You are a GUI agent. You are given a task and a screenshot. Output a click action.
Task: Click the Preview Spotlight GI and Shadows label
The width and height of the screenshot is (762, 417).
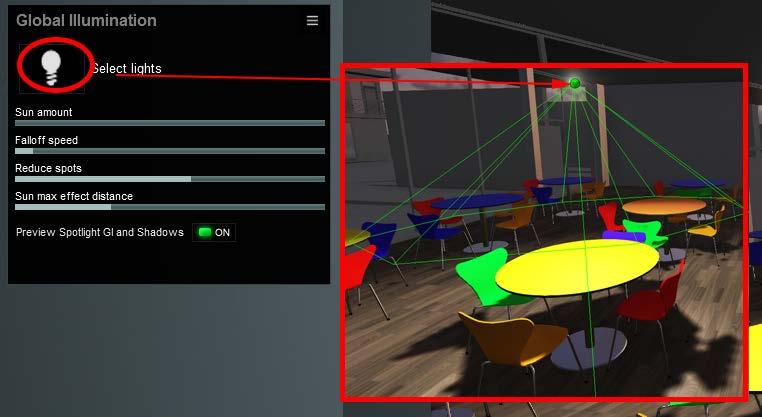tap(100, 232)
